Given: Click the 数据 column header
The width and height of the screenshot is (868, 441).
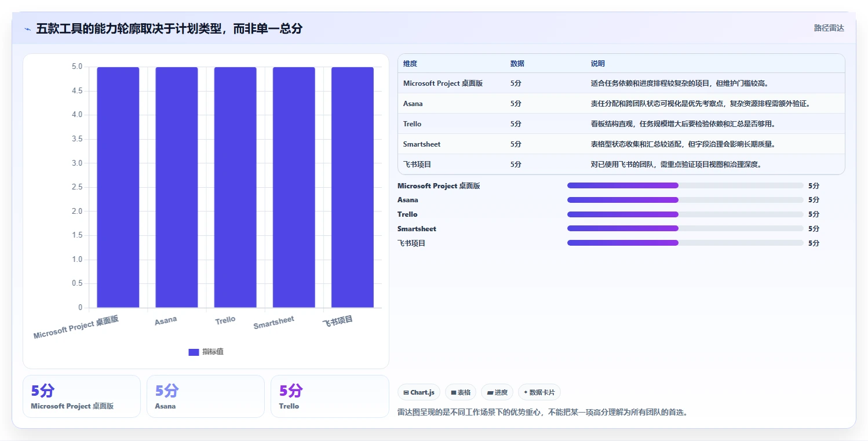Looking at the screenshot, I should 517,63.
